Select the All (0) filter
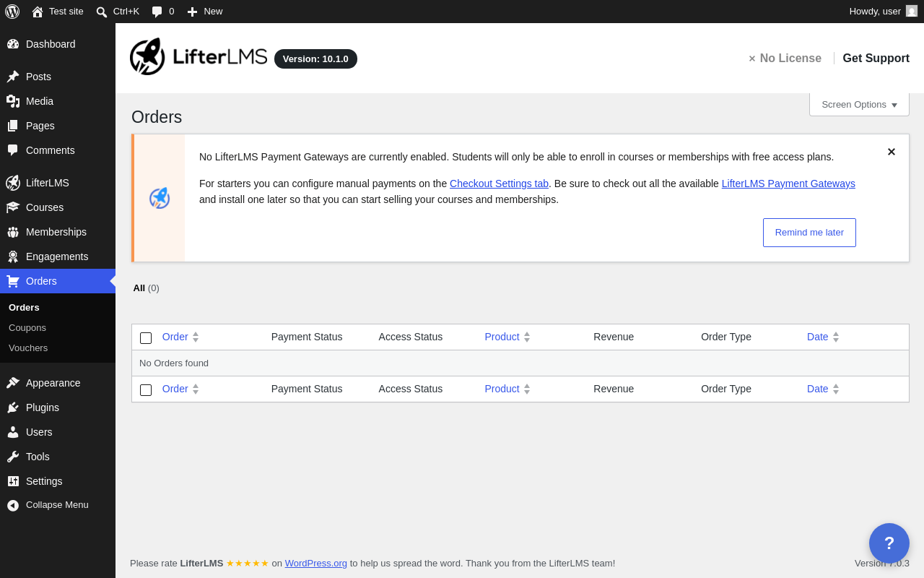 pyautogui.click(x=146, y=288)
